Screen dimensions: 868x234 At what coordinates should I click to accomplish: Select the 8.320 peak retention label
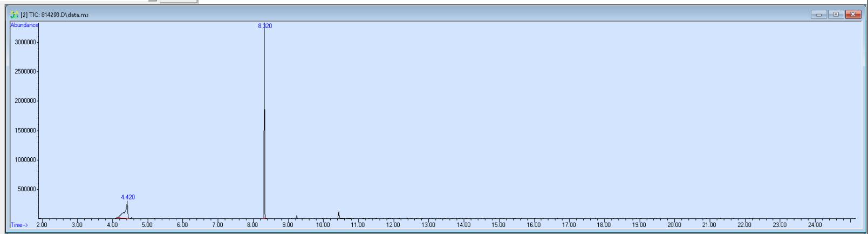coord(265,26)
